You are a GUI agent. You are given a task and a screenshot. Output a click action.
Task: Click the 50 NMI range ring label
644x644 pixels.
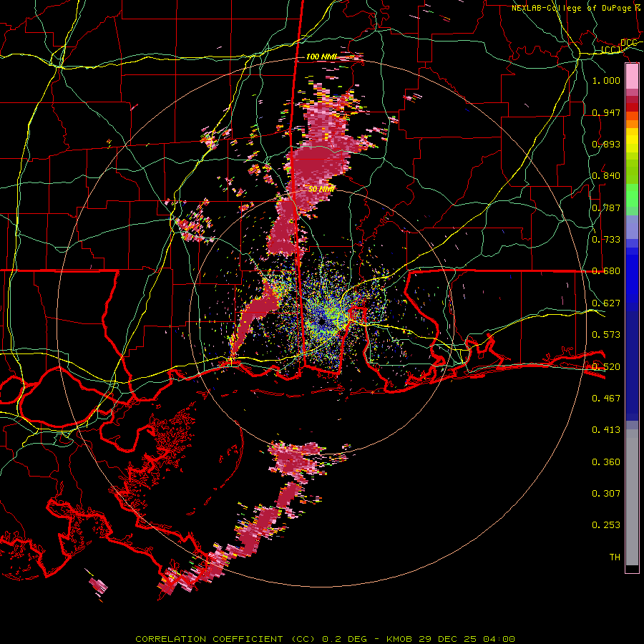[321, 189]
